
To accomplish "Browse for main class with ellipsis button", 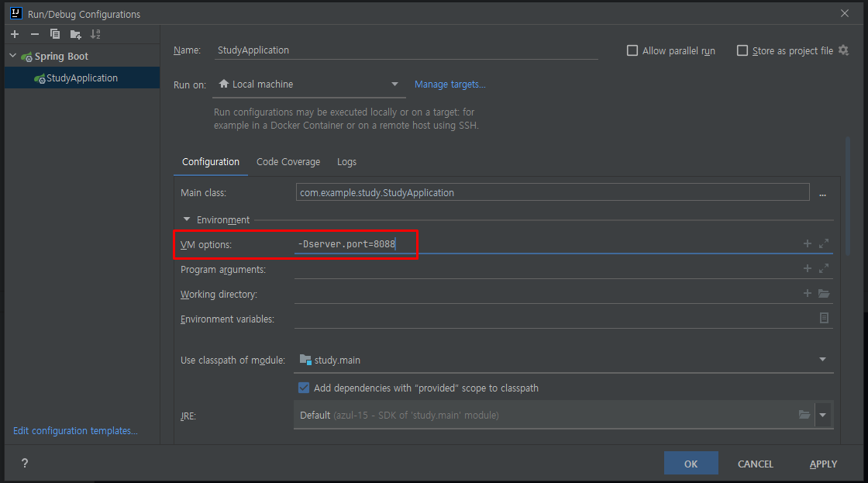I will (x=822, y=194).
